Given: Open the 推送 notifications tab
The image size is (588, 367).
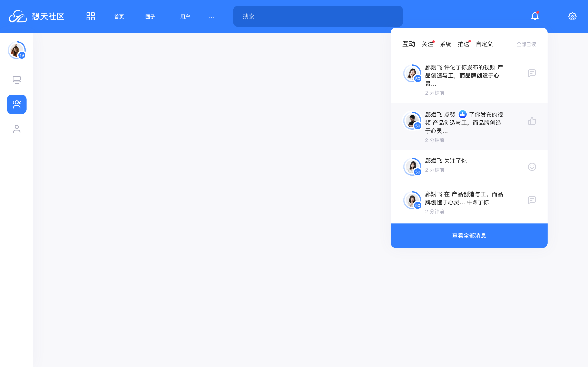Looking at the screenshot, I should coord(463,44).
